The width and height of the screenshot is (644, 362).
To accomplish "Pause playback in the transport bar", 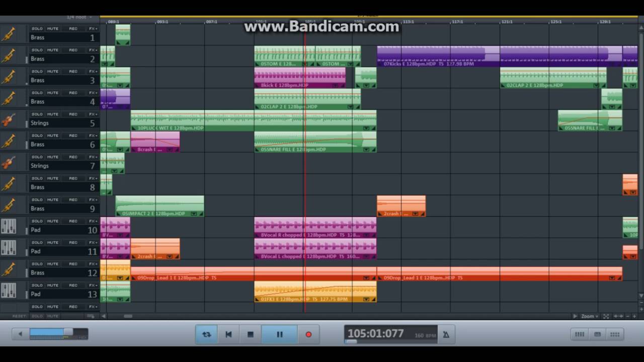I will (x=280, y=334).
